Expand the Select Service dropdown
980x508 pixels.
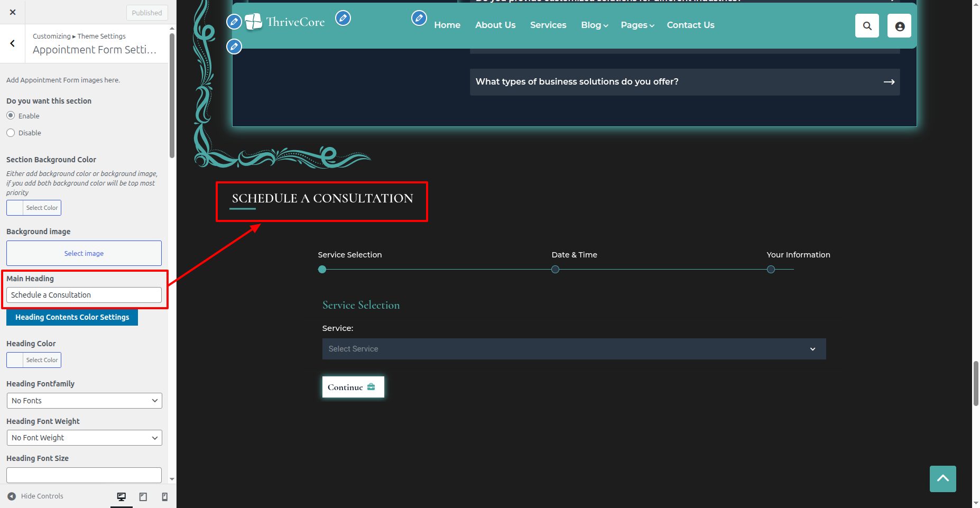click(x=574, y=349)
